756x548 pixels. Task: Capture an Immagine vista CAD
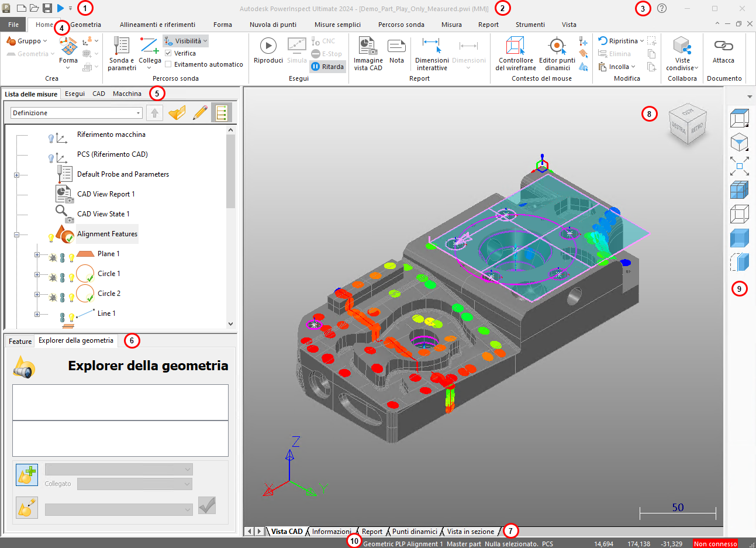368,54
